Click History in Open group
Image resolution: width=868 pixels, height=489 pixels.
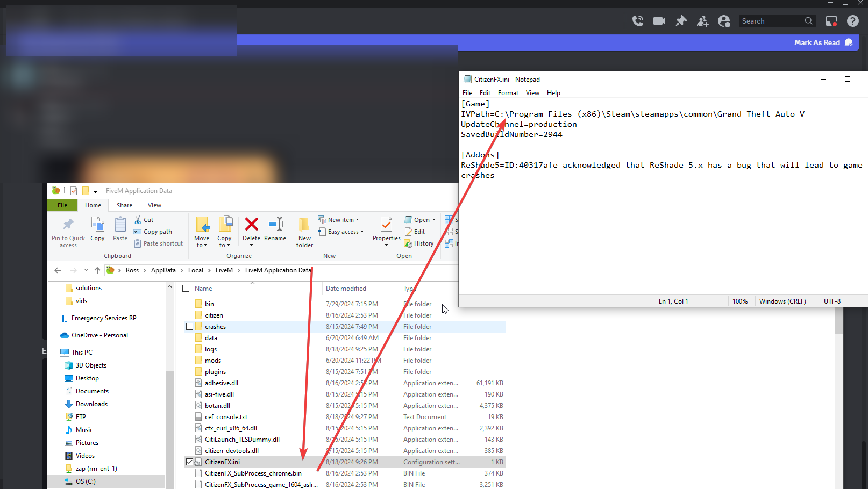419,243
